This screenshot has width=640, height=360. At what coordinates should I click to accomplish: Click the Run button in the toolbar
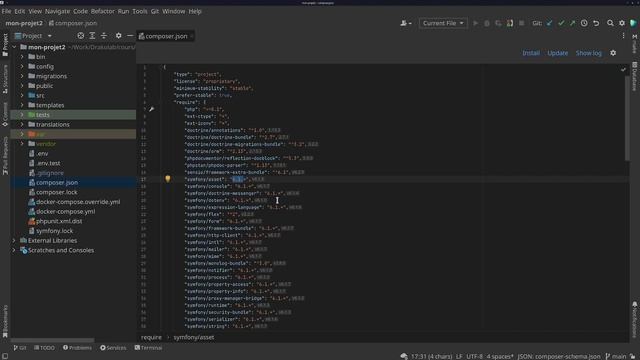coord(475,23)
